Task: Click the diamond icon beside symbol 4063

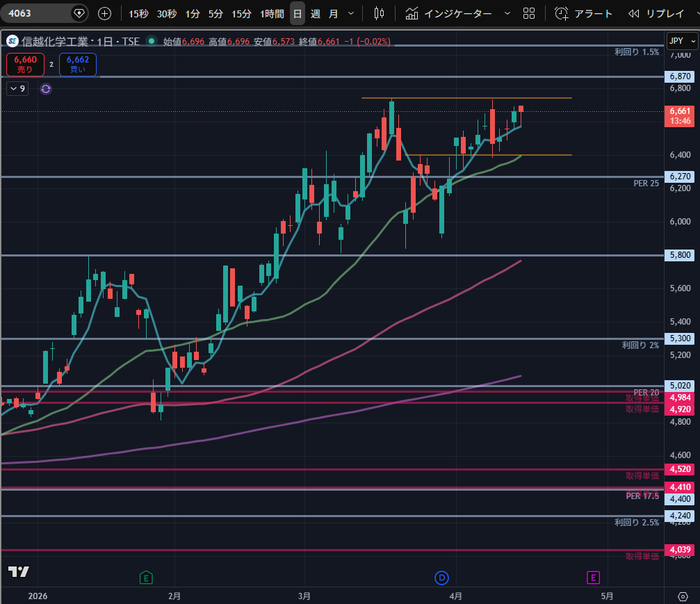Action: tap(79, 13)
